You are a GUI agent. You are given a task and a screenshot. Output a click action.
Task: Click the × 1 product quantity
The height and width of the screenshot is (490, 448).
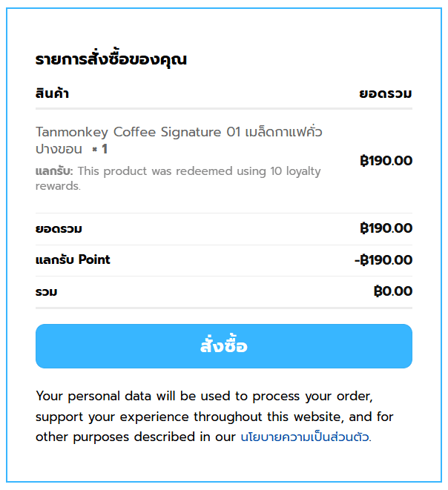pyautogui.click(x=100, y=149)
